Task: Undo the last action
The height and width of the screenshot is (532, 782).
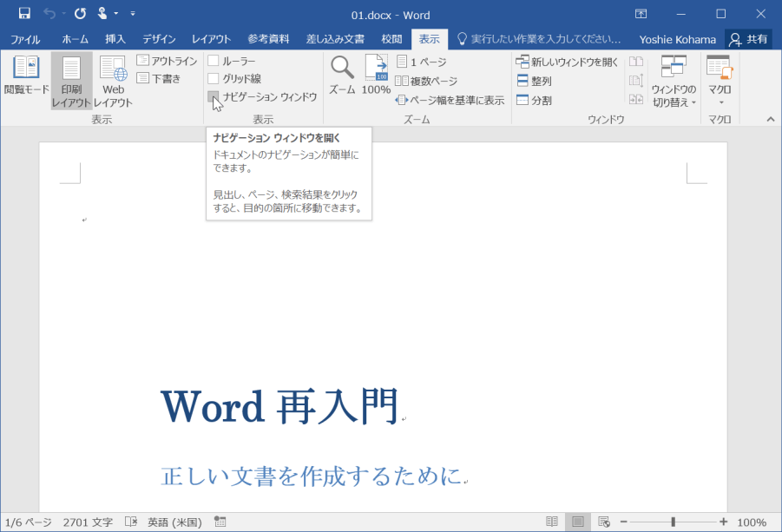Action: [x=49, y=14]
